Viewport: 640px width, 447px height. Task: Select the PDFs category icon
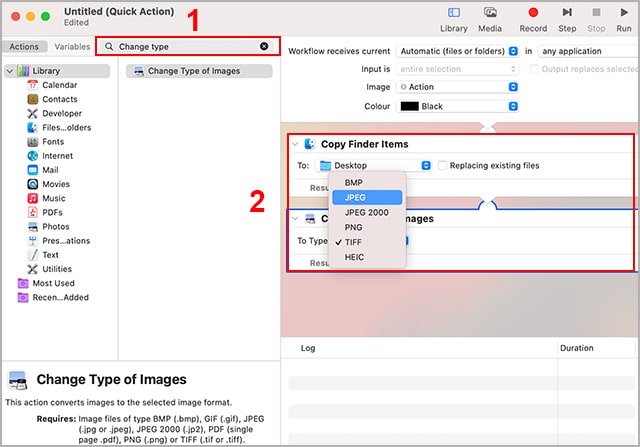pos(34,212)
